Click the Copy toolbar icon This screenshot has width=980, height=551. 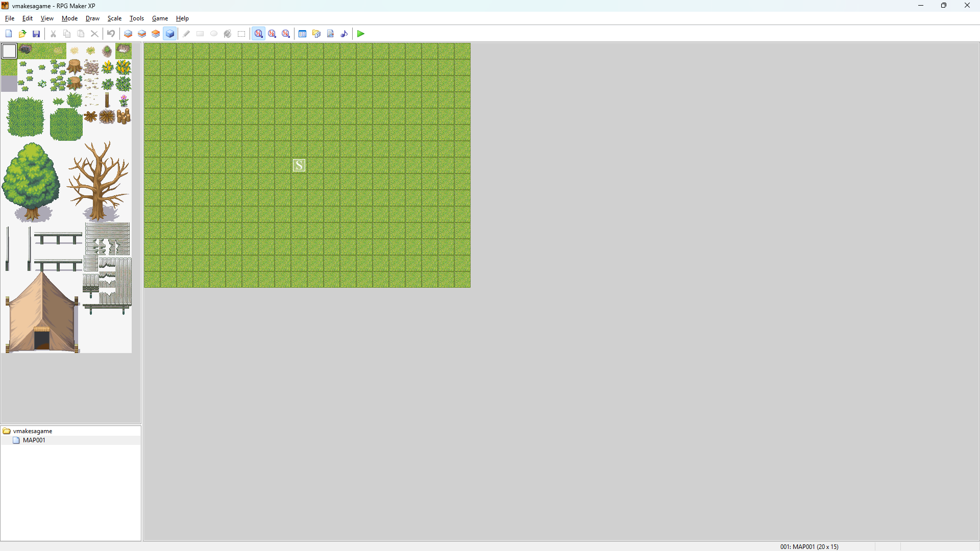click(x=67, y=34)
